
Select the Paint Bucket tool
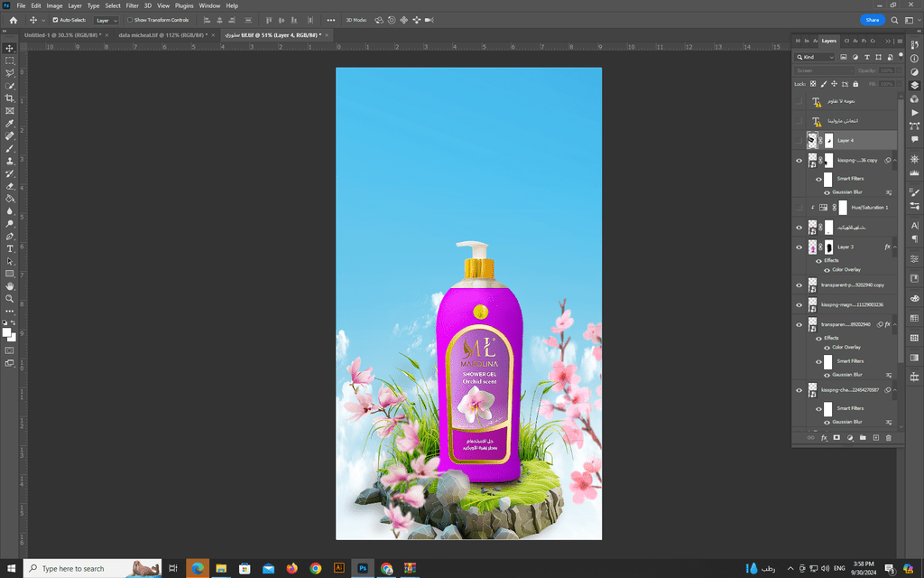point(9,198)
